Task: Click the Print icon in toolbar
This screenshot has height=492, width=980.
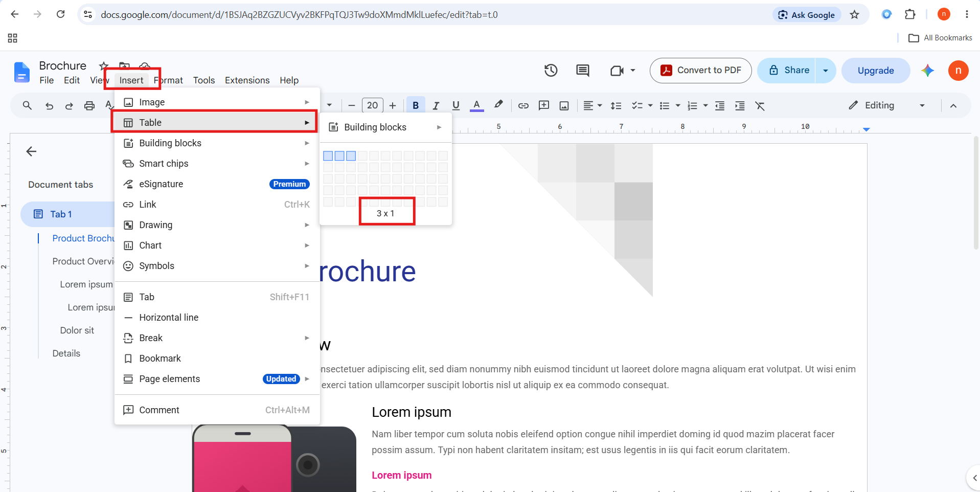Action: [x=89, y=106]
